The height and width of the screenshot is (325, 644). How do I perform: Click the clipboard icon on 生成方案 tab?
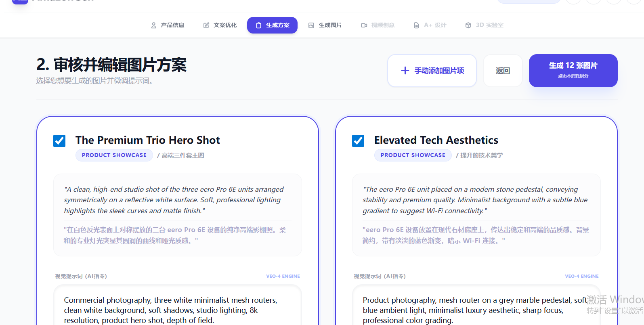pyautogui.click(x=259, y=25)
